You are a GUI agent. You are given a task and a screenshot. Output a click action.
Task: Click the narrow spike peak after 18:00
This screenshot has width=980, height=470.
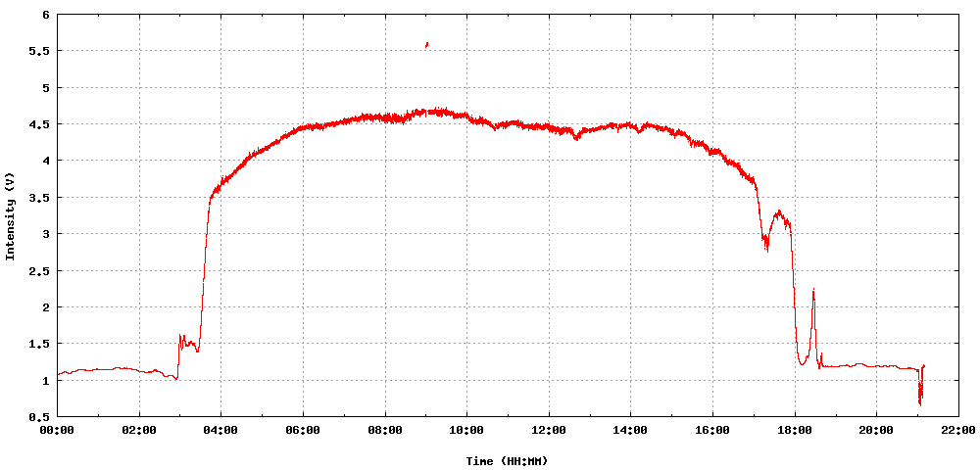point(813,292)
